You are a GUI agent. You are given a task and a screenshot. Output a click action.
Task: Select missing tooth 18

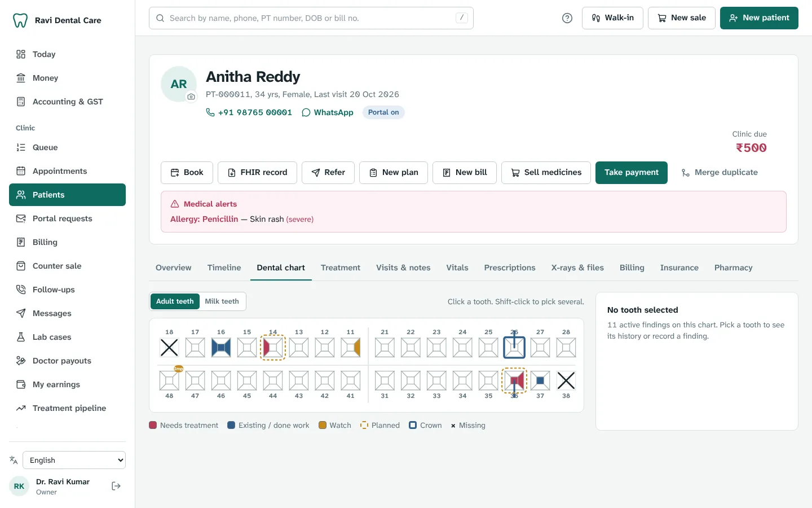169,348
